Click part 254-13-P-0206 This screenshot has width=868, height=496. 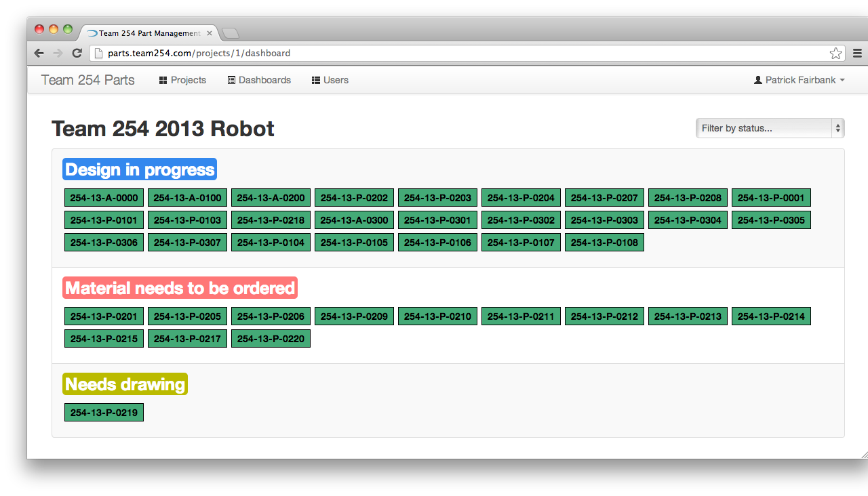[x=271, y=316]
